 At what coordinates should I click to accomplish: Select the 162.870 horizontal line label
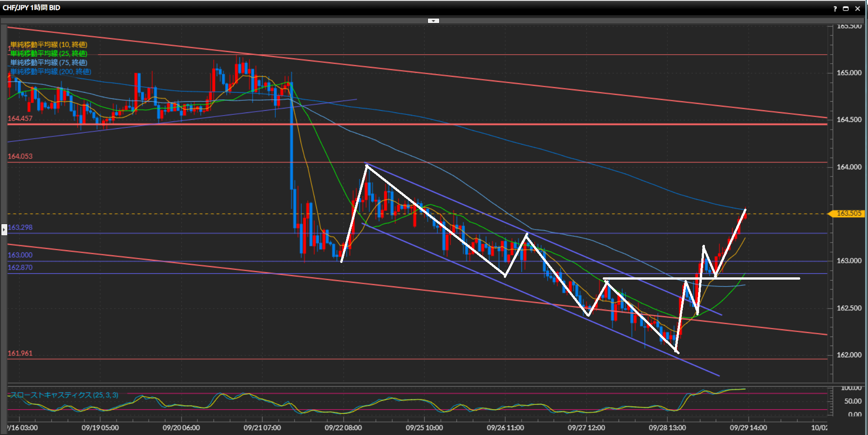coord(20,267)
